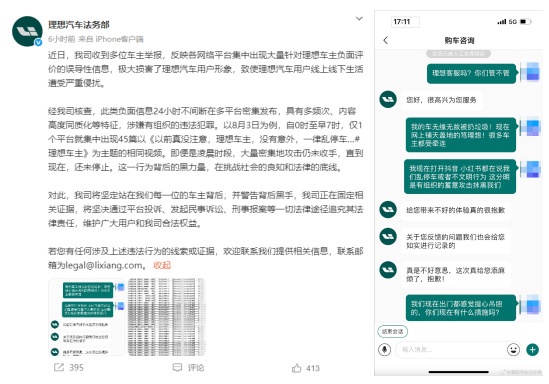Click the 6小时前 来自 iPhone客户端 timestamp

tap(96, 39)
